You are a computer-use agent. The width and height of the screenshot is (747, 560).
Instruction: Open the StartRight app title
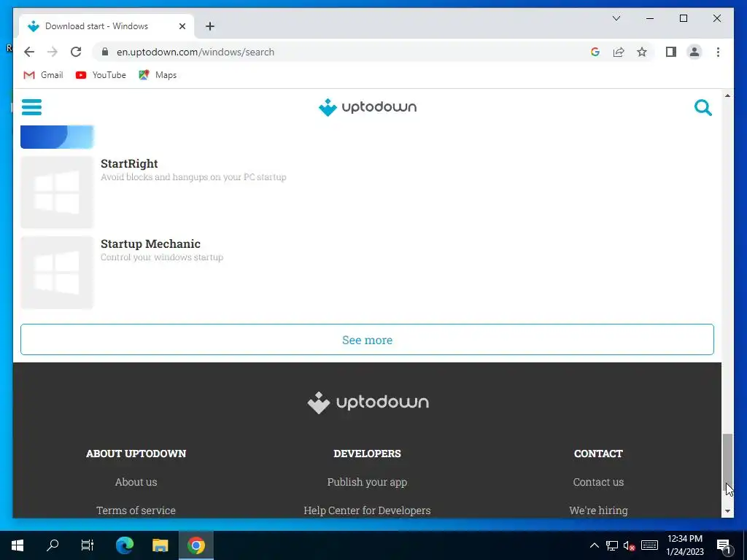pos(129,163)
